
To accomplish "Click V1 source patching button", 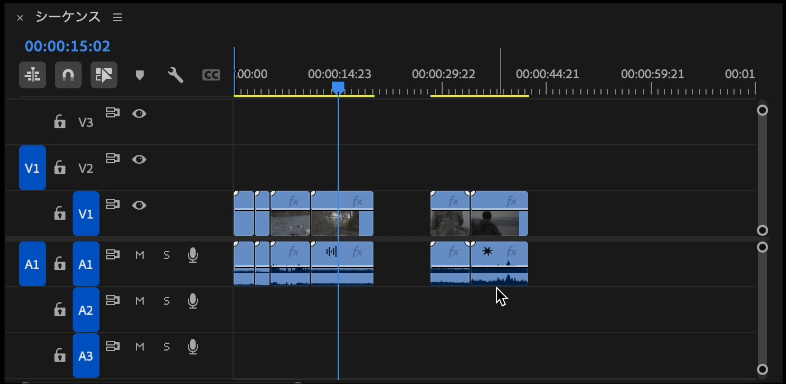I will [32, 168].
